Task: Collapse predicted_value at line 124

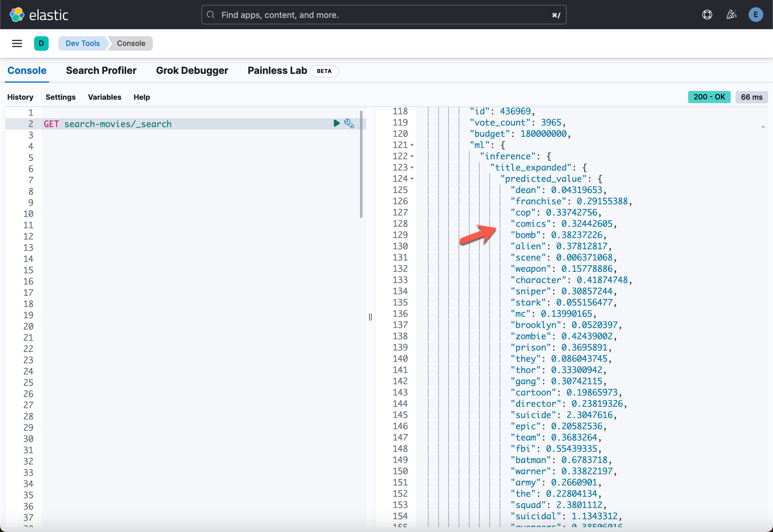Action: tap(412, 179)
